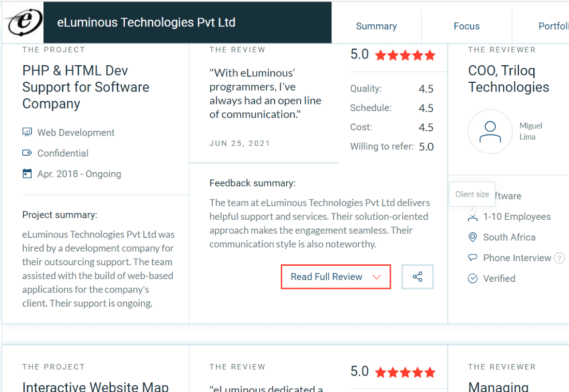Click the eLuminous Technologies Pvt Ltd title

click(146, 22)
